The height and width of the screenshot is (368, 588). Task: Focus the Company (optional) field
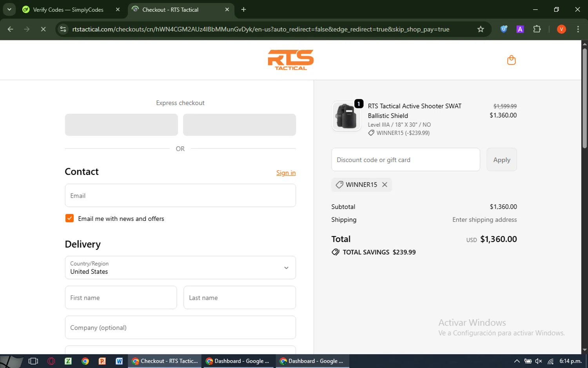180,327
